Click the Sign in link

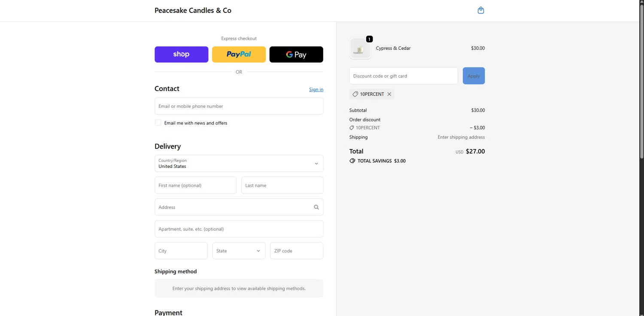click(x=316, y=89)
